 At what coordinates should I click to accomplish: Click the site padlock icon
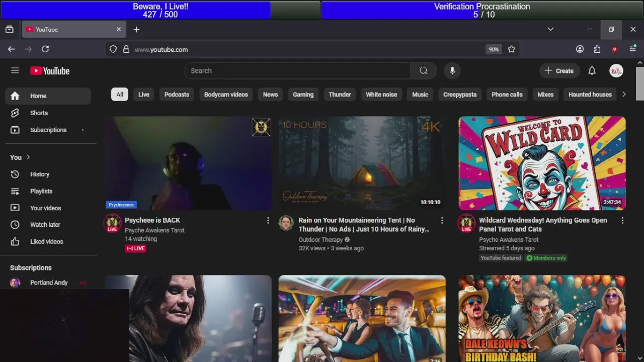[126, 49]
